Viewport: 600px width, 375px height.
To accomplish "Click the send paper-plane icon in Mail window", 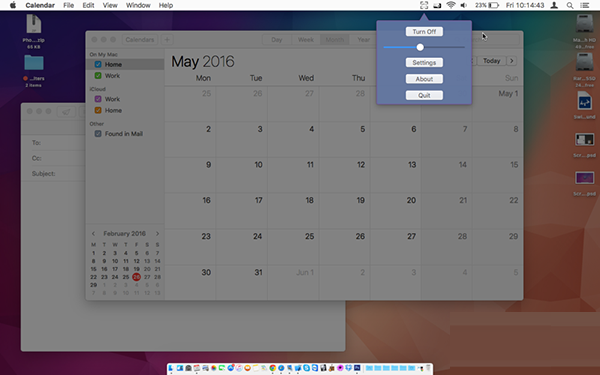I will pyautogui.click(x=66, y=111).
